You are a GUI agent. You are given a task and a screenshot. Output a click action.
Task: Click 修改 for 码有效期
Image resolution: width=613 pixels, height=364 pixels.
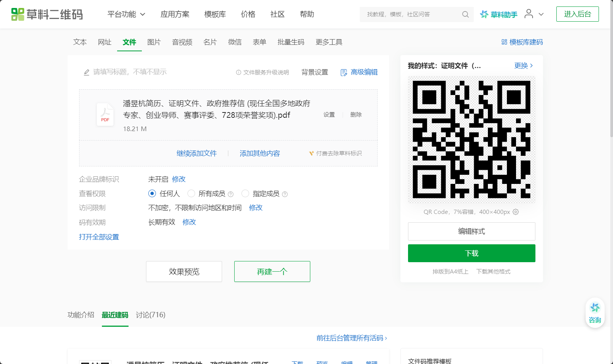click(x=189, y=222)
